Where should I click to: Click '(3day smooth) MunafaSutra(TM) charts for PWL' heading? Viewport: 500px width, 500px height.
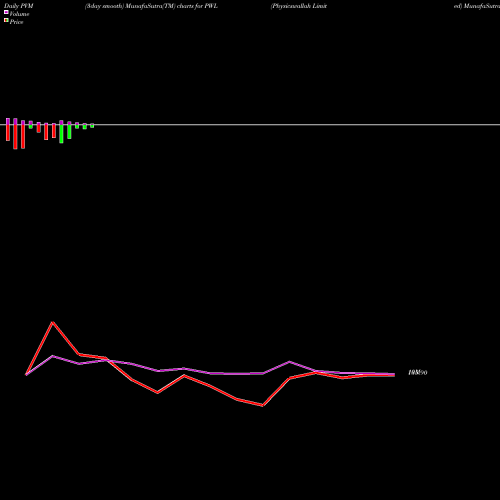(151, 6)
